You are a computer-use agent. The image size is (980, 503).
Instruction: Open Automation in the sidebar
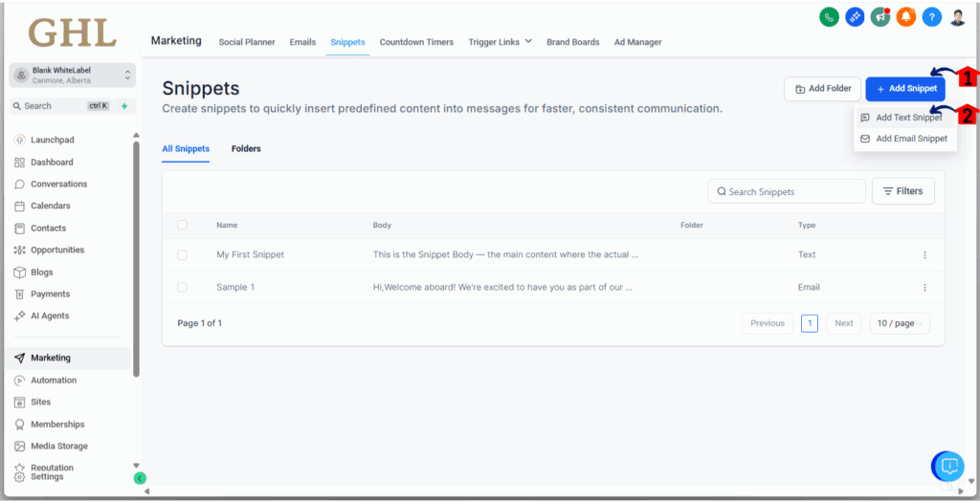click(54, 381)
